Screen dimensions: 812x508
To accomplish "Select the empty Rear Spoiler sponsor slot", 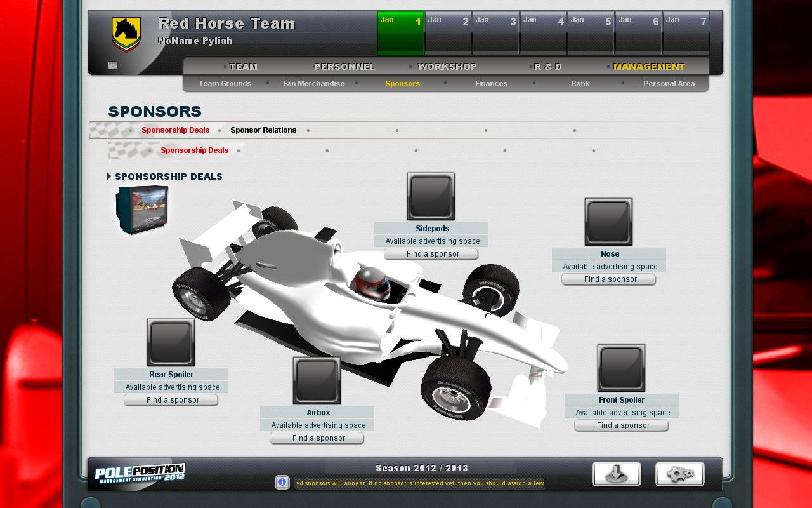I will tap(171, 342).
